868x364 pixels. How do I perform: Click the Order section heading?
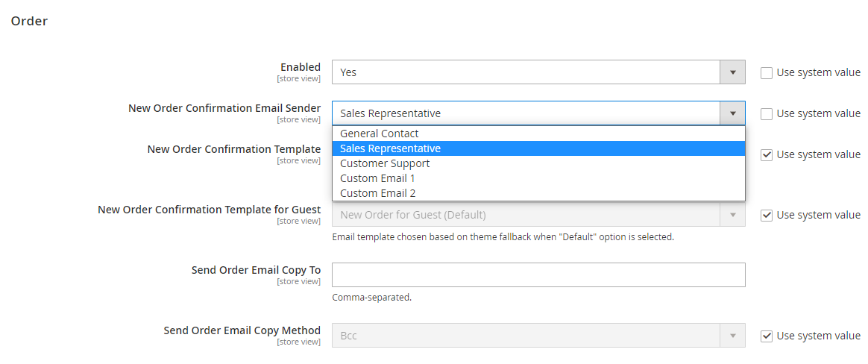point(29,21)
